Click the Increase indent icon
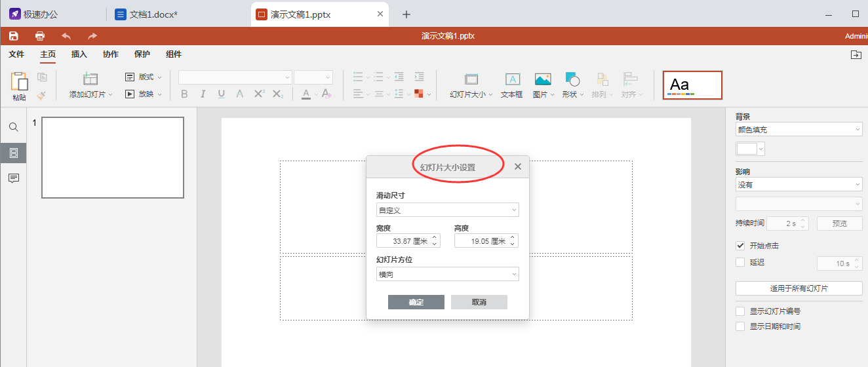This screenshot has height=367, width=868. pyautogui.click(x=419, y=77)
